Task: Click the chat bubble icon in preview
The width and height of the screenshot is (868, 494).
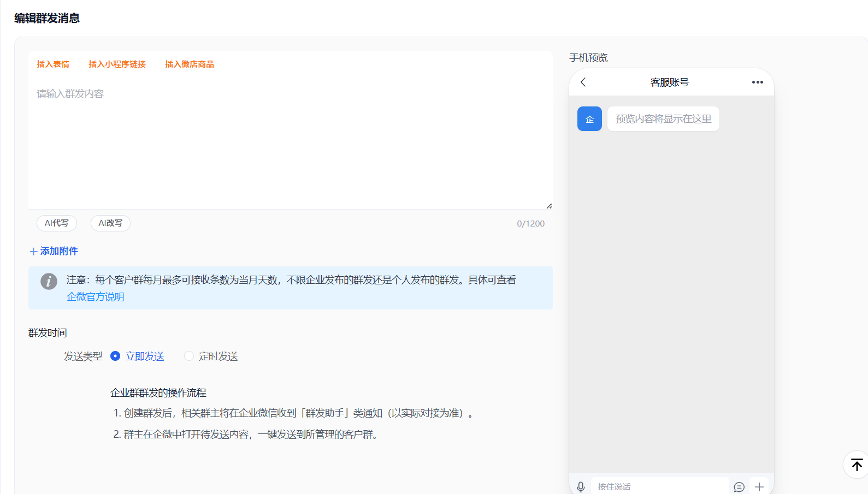Action: pyautogui.click(x=739, y=487)
